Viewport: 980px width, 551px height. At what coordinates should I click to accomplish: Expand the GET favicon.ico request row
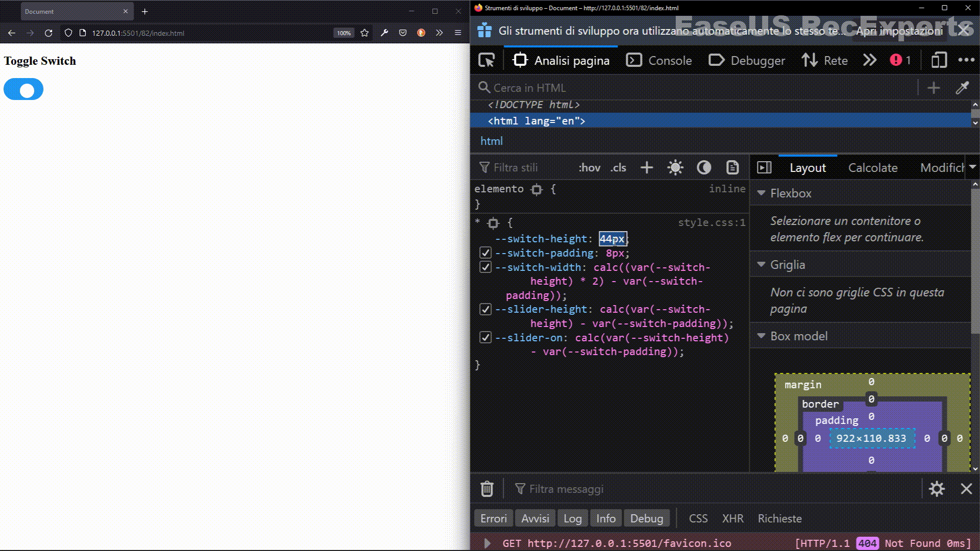point(487,543)
